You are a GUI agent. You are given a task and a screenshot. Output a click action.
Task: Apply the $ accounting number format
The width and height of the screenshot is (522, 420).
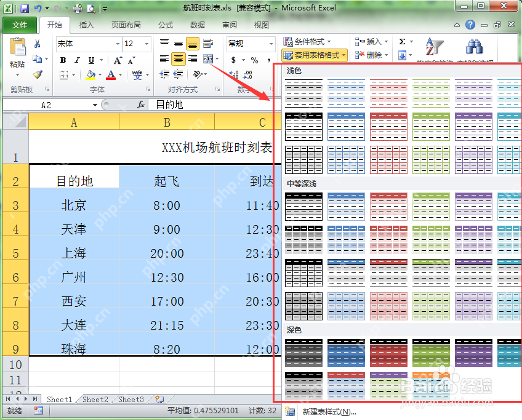click(234, 60)
